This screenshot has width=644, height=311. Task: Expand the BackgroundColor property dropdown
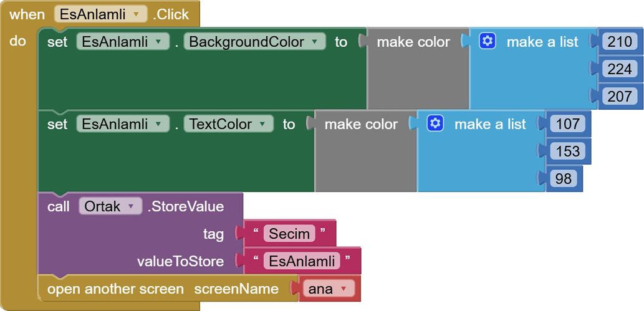[315, 42]
